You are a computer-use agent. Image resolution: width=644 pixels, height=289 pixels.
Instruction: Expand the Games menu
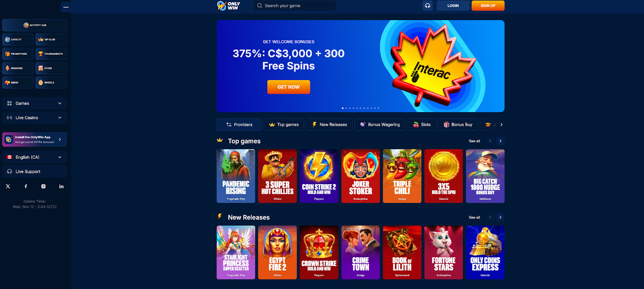(x=35, y=103)
